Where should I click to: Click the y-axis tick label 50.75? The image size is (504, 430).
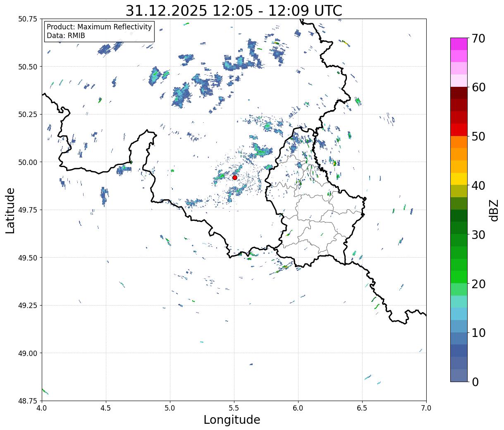(x=28, y=19)
